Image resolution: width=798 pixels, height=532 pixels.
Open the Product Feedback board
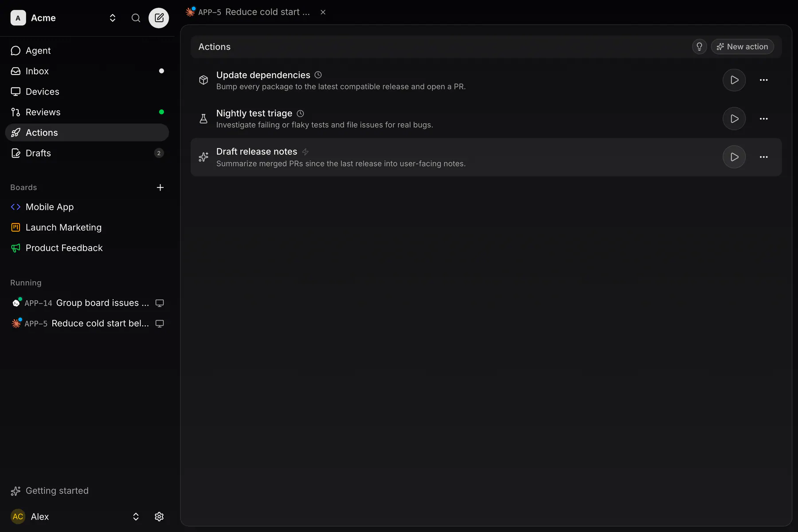(x=87, y=248)
